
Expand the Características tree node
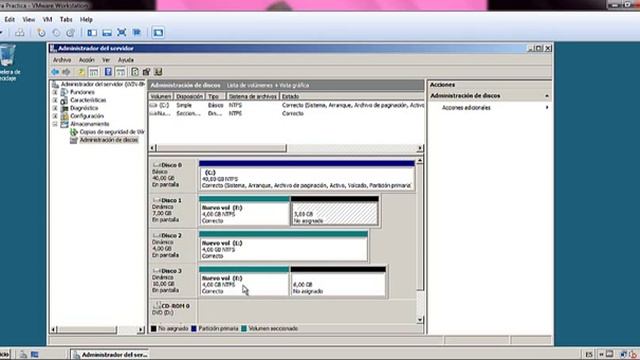pyautogui.click(x=55, y=100)
